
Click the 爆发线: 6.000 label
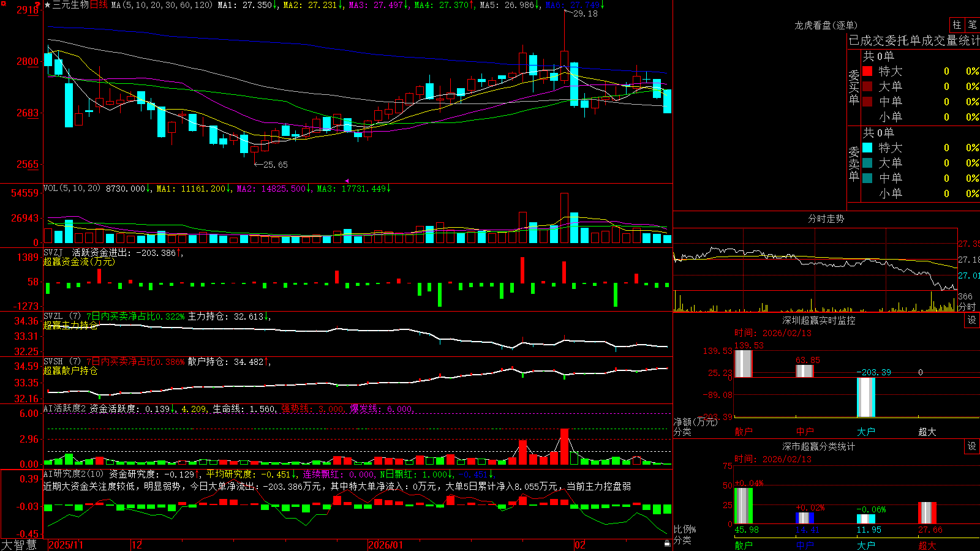pos(381,409)
